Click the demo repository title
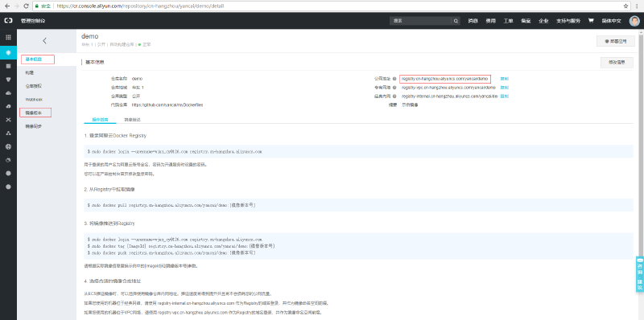The image size is (644, 320). point(90,36)
